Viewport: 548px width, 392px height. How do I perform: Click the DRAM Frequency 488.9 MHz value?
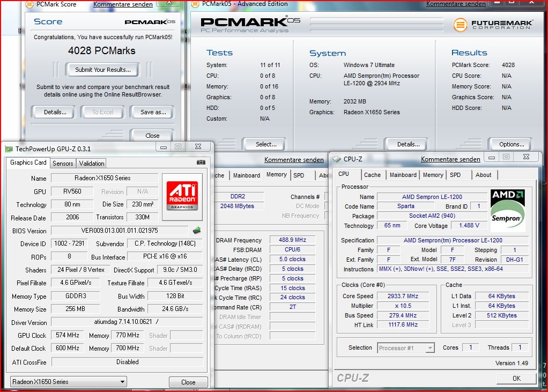click(292, 240)
